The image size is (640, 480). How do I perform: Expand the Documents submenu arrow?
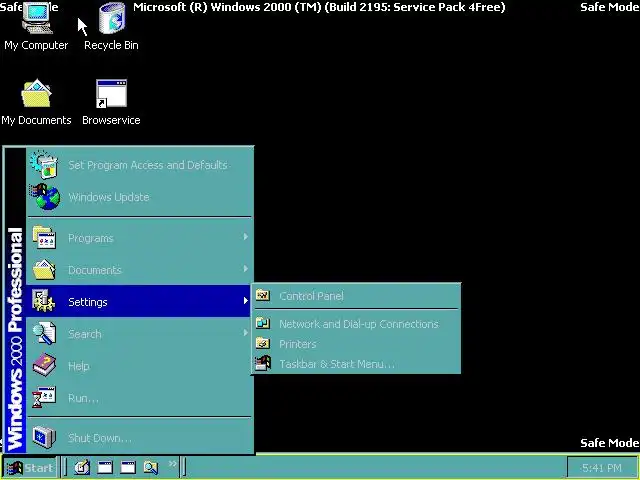click(x=245, y=269)
